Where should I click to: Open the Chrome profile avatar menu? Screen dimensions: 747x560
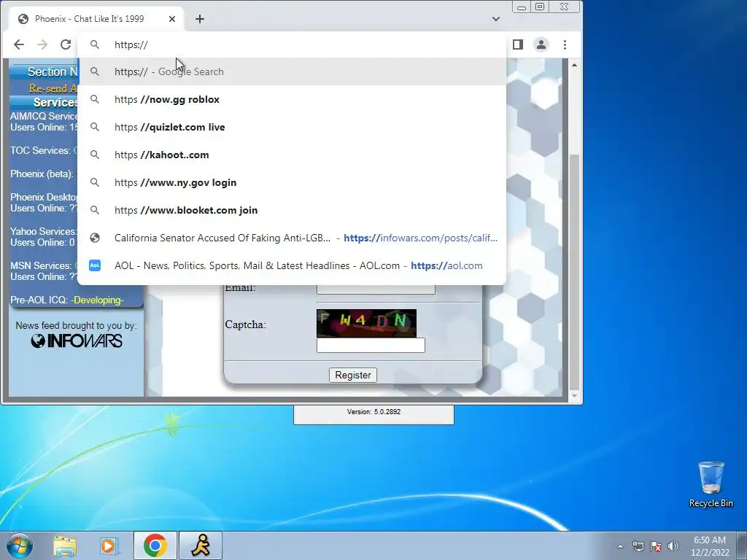[x=541, y=44]
